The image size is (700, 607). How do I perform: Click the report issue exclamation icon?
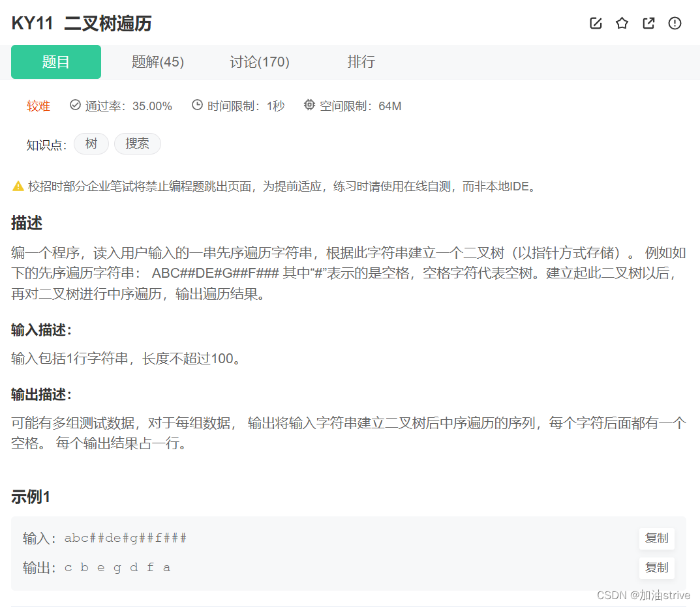(x=675, y=23)
